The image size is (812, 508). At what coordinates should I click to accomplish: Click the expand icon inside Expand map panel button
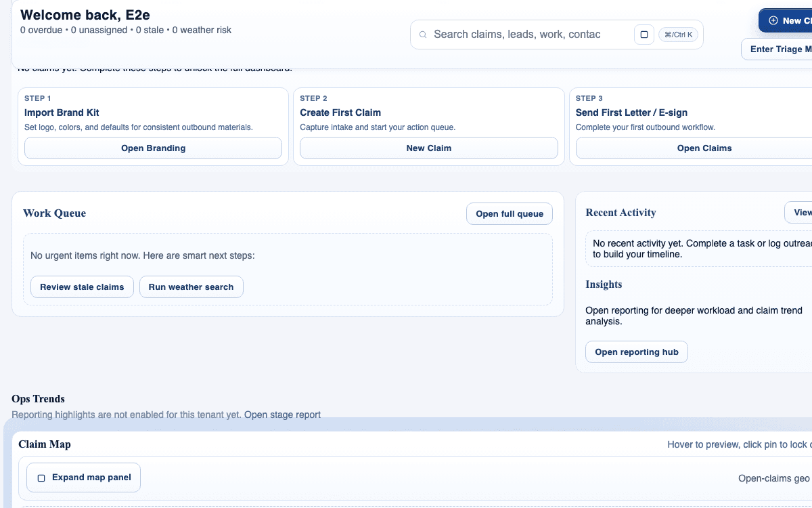point(41,477)
